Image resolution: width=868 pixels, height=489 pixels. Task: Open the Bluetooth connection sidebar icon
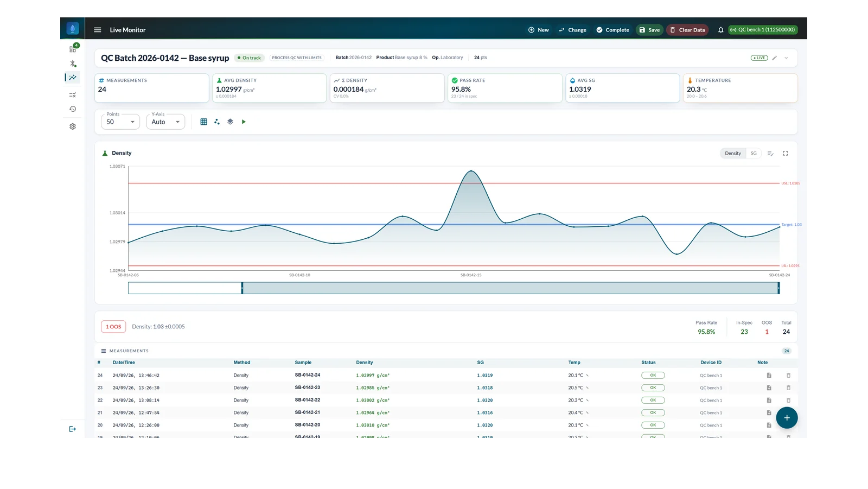73,63
